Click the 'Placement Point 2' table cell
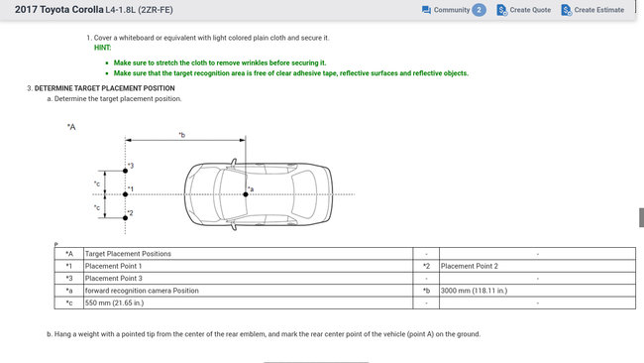 (x=537, y=266)
